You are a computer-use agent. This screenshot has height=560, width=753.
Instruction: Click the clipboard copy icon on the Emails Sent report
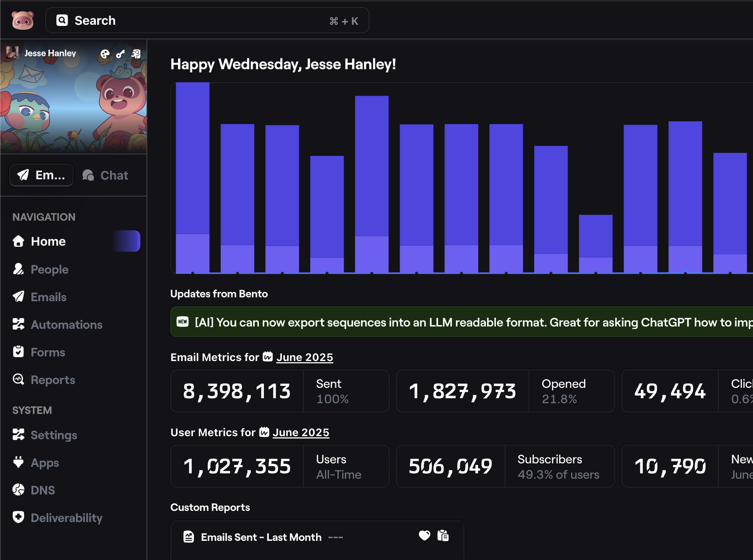click(x=443, y=535)
